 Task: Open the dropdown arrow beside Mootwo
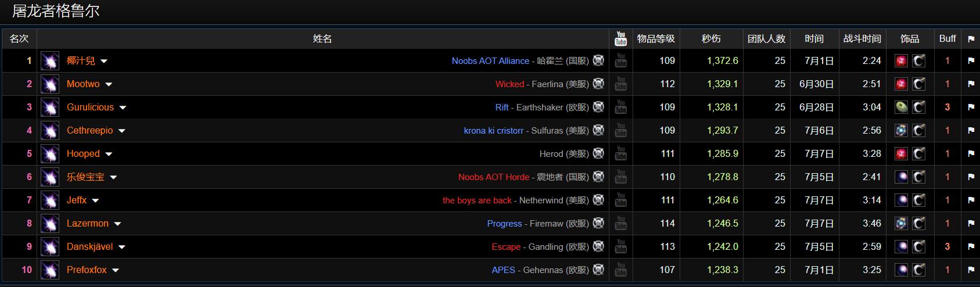point(109,84)
